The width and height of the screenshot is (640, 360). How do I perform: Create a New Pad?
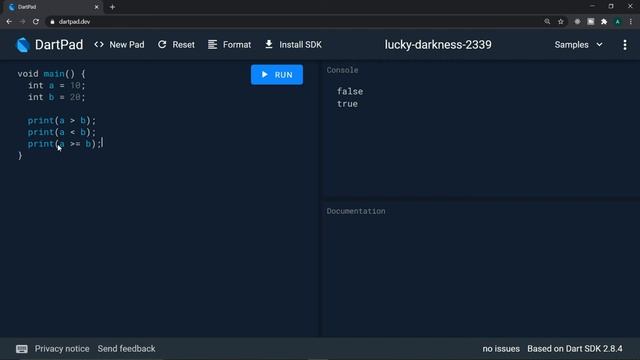(x=119, y=45)
